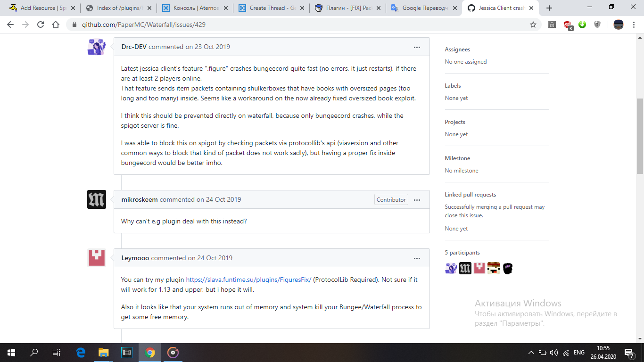Image resolution: width=644 pixels, height=362 pixels.
Task: Click the 'Projects' sidebar heading
Action: [455, 122]
